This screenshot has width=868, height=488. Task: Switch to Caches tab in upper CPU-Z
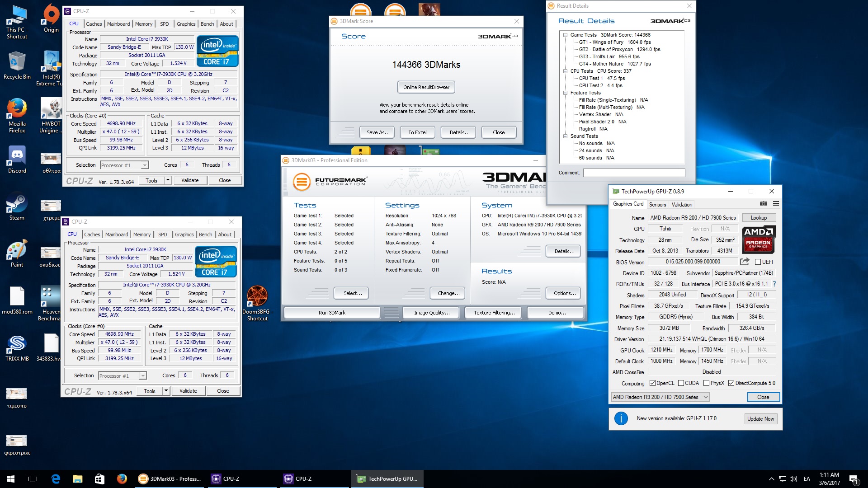click(x=94, y=24)
